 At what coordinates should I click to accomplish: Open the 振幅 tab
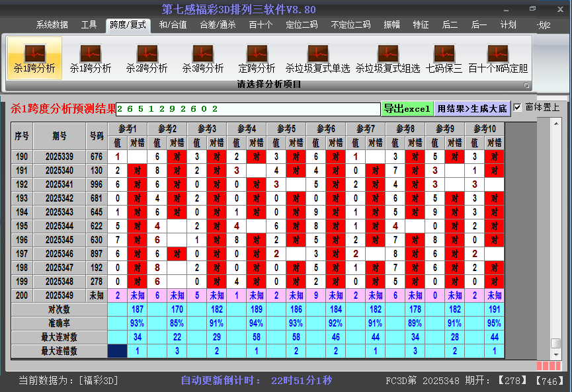click(392, 25)
